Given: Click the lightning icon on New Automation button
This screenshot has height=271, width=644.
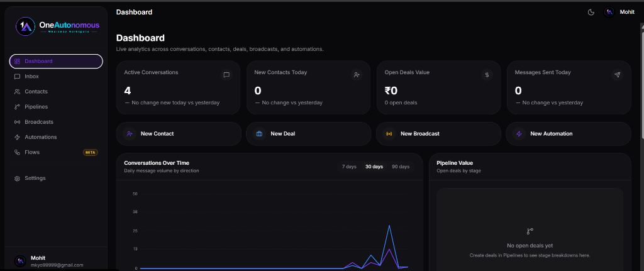Looking at the screenshot, I should (x=519, y=134).
